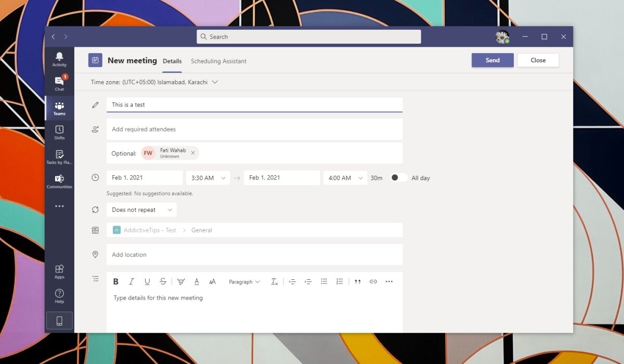Apply strikethrough formatting
The height and width of the screenshot is (364, 624).
click(x=163, y=281)
